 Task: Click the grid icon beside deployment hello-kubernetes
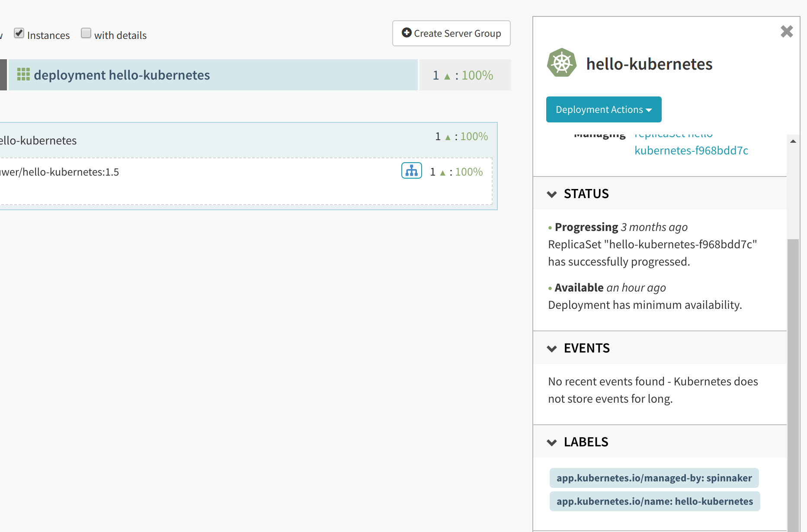(23, 74)
